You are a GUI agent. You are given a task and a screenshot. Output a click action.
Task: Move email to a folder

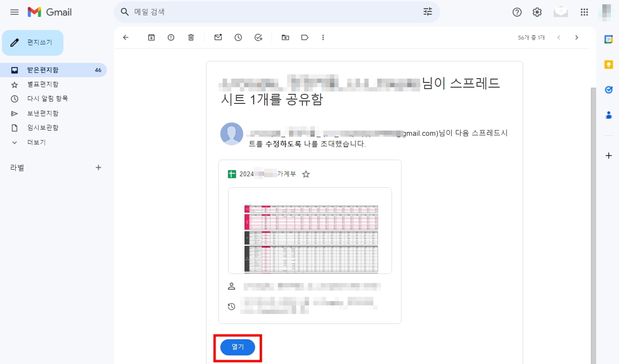pos(285,37)
